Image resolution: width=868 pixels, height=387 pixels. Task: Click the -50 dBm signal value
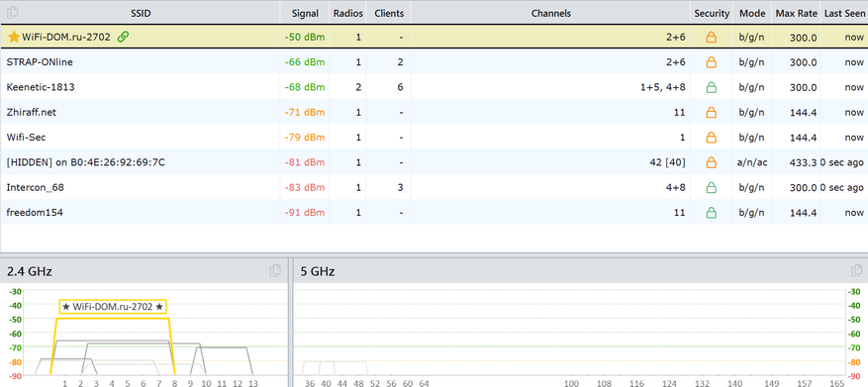click(305, 37)
